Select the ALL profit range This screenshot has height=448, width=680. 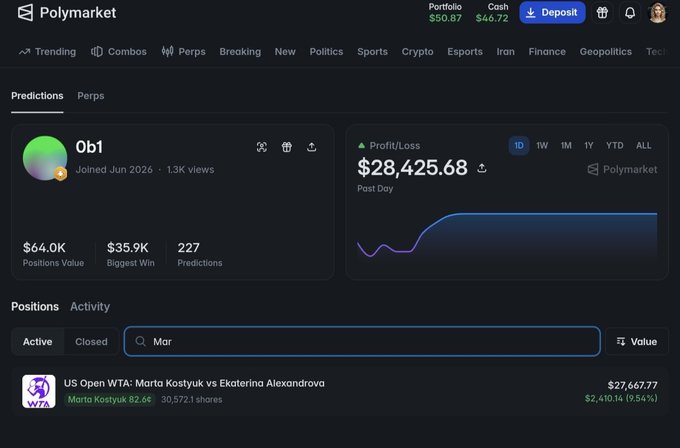point(644,146)
